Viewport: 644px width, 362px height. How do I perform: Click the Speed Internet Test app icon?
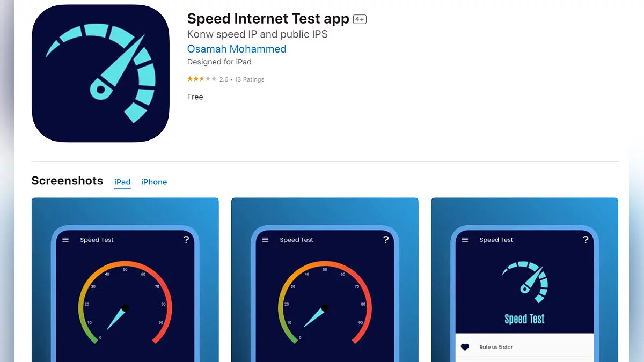coord(100,73)
